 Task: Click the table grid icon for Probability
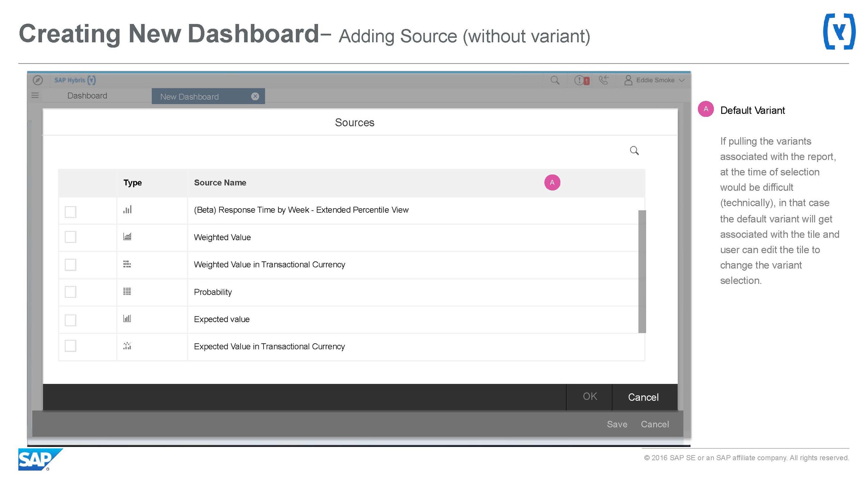(127, 292)
